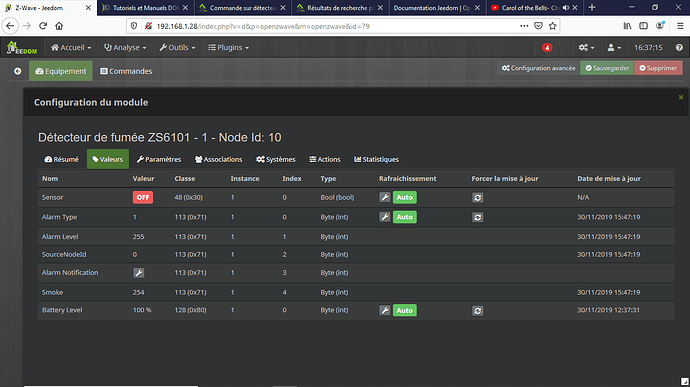This screenshot has width=690, height=387.
Task: Click wrench icon in Alarm Type row
Action: click(385, 217)
